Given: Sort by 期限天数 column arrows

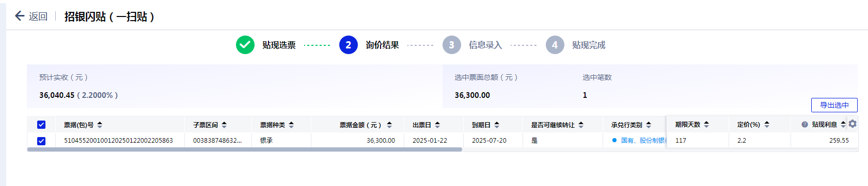Looking at the screenshot, I should pos(706,124).
